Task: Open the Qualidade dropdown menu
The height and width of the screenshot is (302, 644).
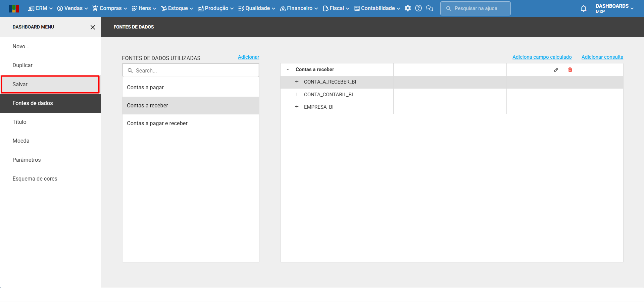Action: [257, 8]
